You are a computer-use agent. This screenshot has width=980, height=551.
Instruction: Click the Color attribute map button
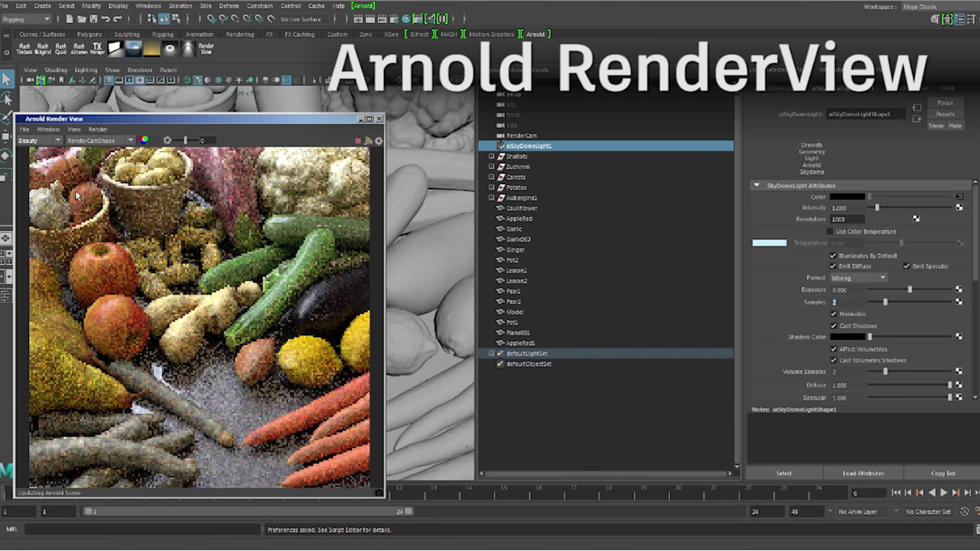click(959, 196)
